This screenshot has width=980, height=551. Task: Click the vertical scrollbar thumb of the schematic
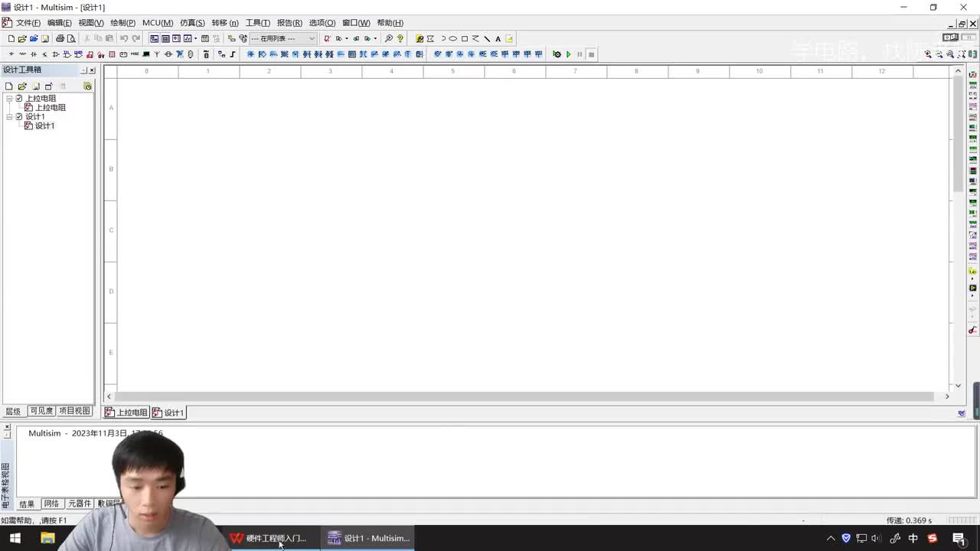958,134
